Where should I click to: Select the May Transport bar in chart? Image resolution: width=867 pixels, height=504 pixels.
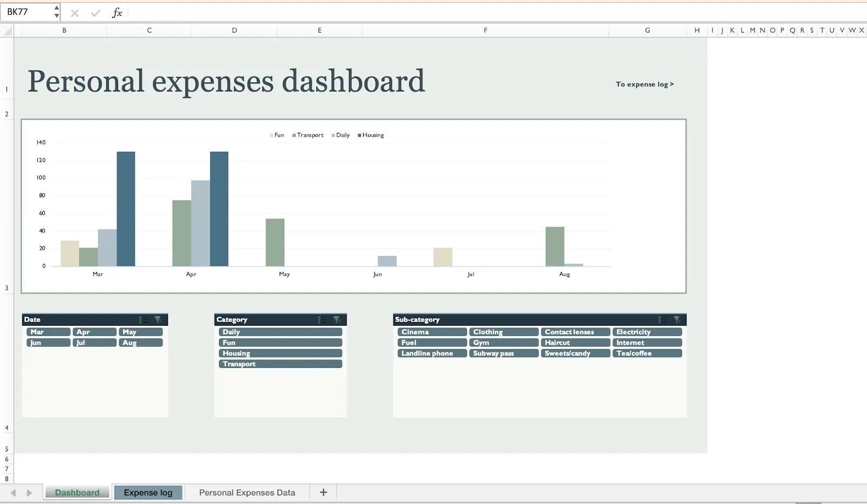[275, 242]
